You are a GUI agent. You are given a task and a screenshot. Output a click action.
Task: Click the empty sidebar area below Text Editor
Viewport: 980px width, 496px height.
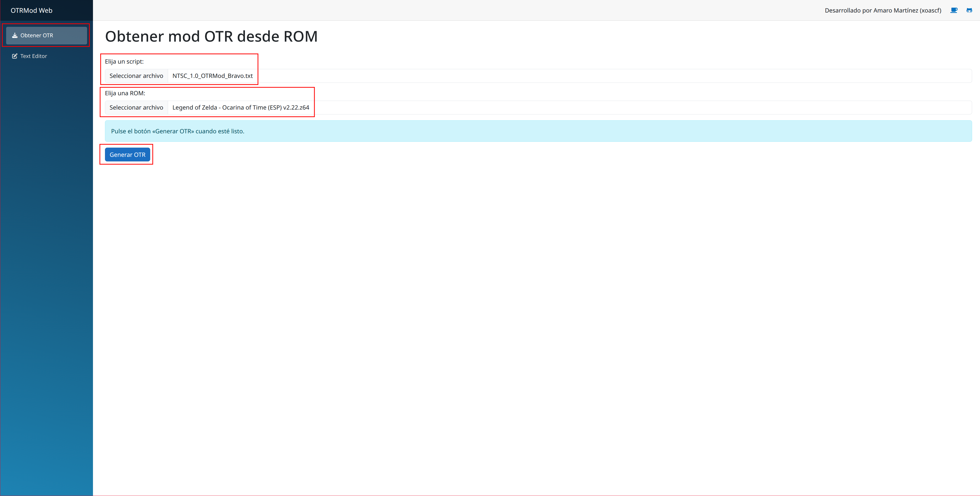coord(46,266)
